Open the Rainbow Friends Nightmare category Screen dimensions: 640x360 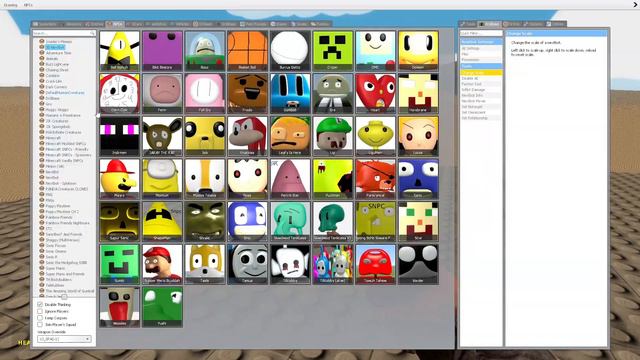(67, 223)
